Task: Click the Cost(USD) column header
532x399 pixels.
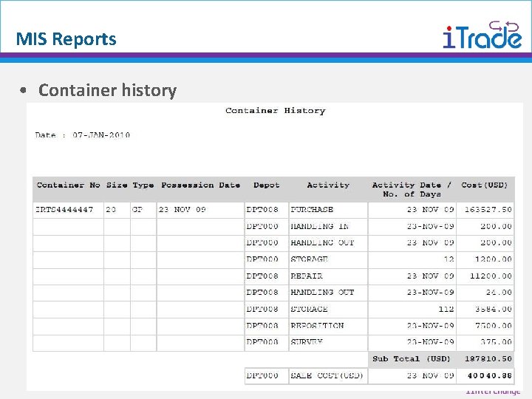Action: click(x=485, y=185)
